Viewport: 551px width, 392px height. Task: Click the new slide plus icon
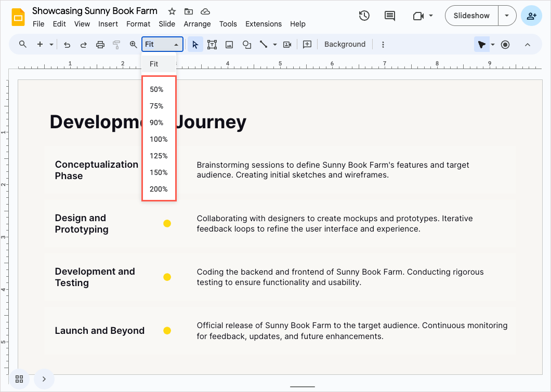pyautogui.click(x=40, y=44)
